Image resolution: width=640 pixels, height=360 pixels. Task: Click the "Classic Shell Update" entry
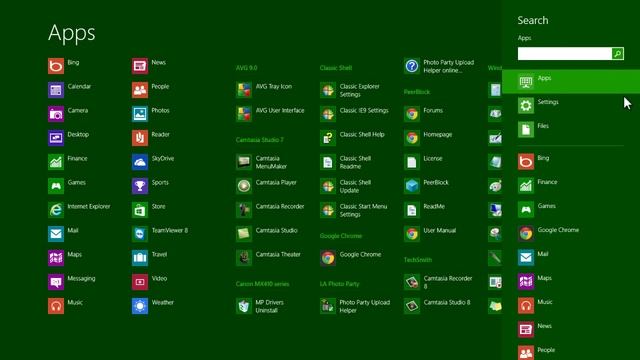[346, 186]
